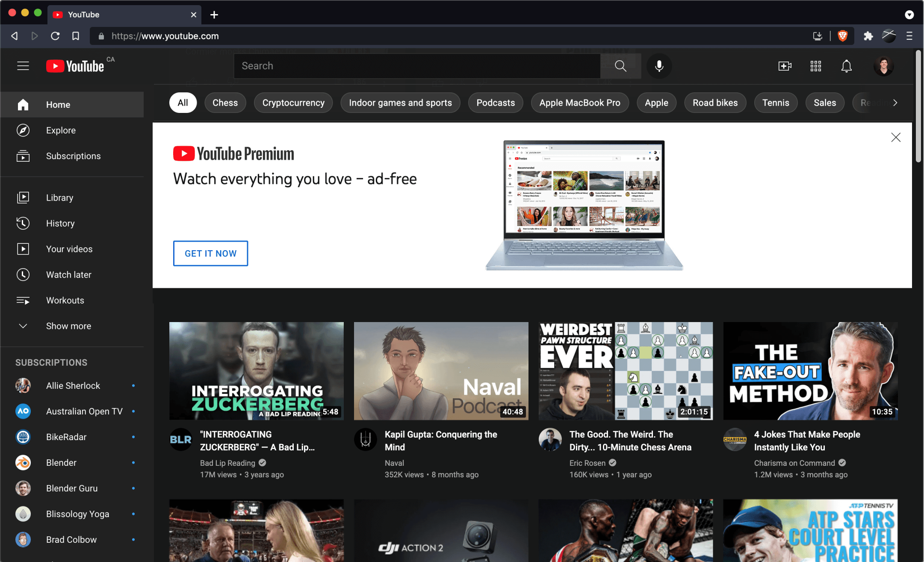Open the account avatar menu

(x=883, y=66)
